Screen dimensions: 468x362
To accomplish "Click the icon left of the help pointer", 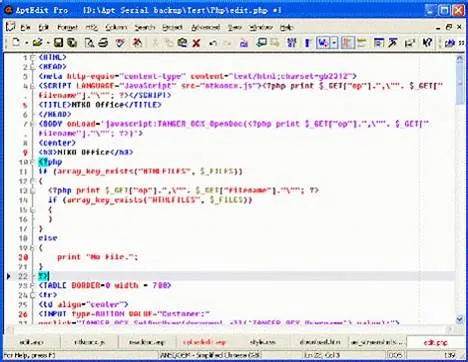I will [410, 43].
